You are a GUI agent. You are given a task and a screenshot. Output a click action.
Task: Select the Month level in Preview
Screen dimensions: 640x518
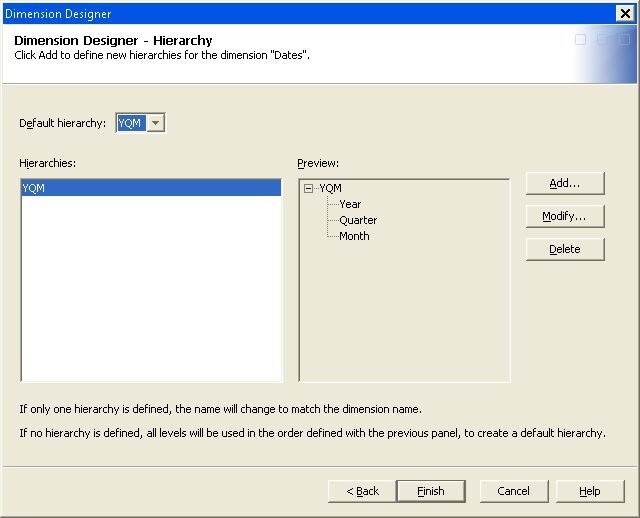click(354, 236)
